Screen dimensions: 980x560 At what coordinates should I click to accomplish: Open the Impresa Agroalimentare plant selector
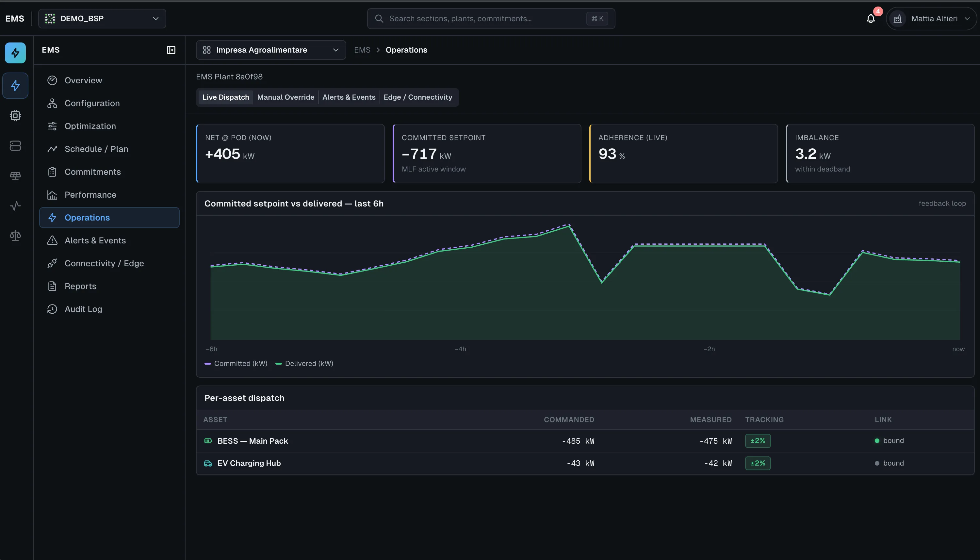pyautogui.click(x=271, y=50)
